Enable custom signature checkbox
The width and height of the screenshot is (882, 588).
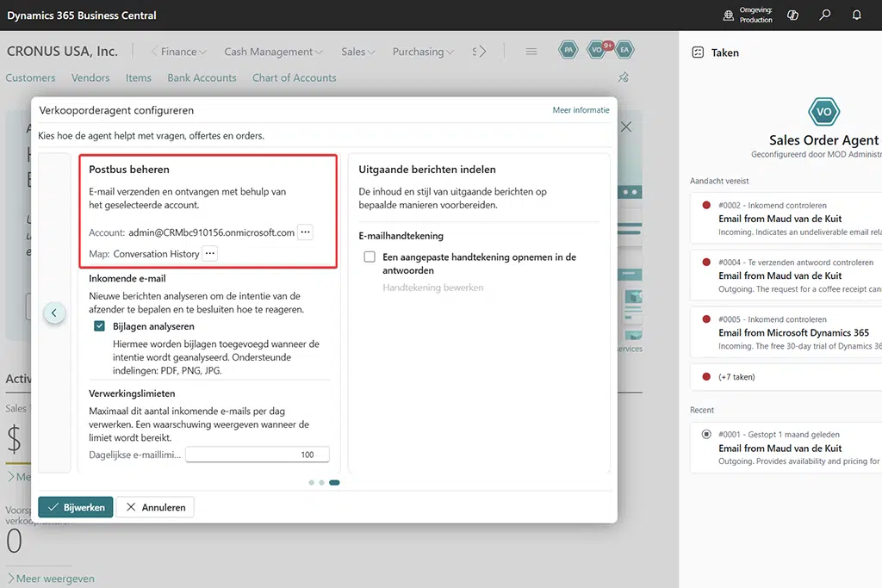370,257
